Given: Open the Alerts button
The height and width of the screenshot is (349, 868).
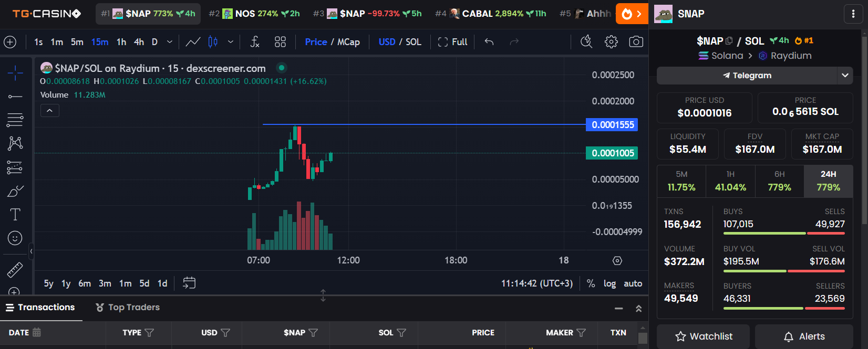Looking at the screenshot, I should (804, 336).
